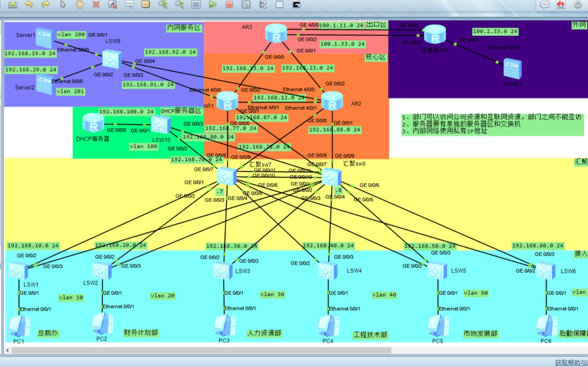Viewport: 588px width, 367px height.
Task: Select the Server1 device
Action: (45, 38)
